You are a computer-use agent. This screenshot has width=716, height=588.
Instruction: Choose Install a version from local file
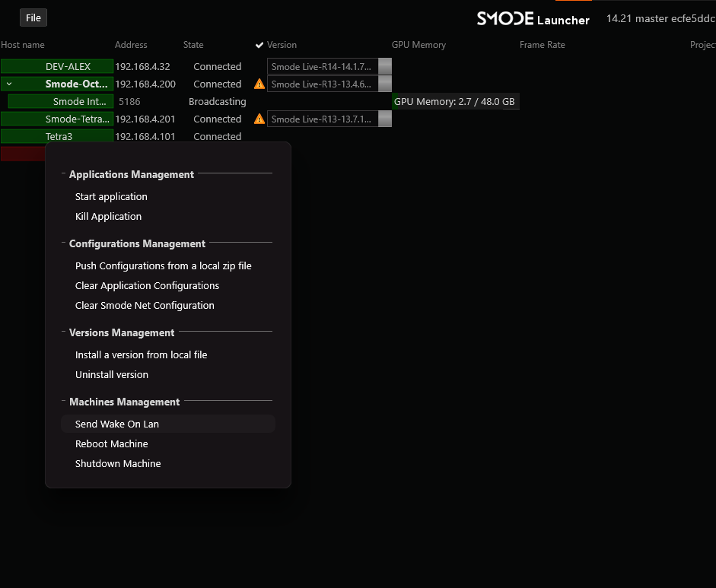coord(141,354)
